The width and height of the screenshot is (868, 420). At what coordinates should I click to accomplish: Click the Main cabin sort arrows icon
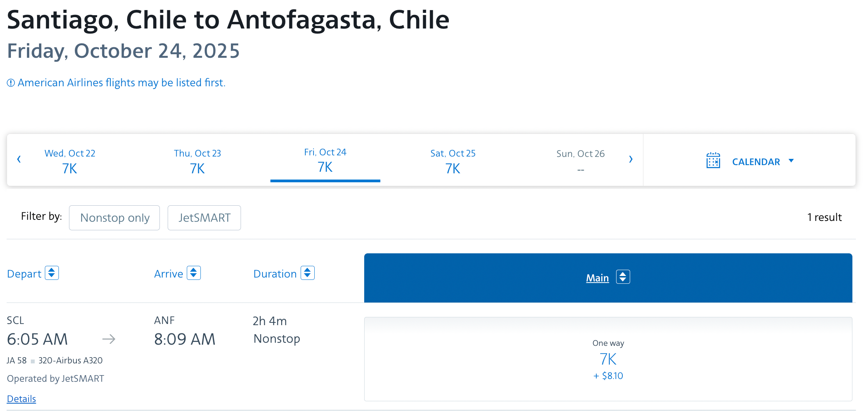[x=623, y=277]
